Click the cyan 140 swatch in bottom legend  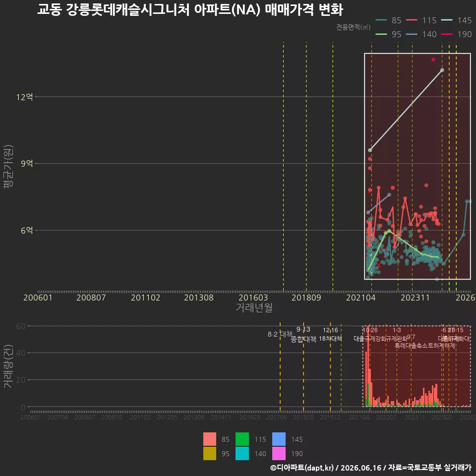[242, 453]
